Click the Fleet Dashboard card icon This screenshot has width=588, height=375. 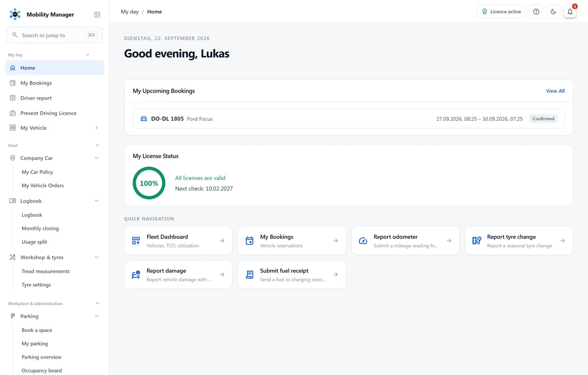136,241
